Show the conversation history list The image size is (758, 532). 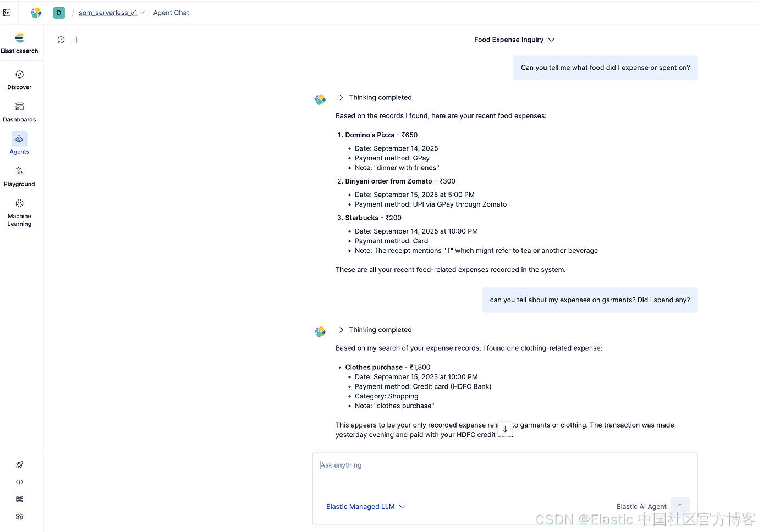point(61,40)
